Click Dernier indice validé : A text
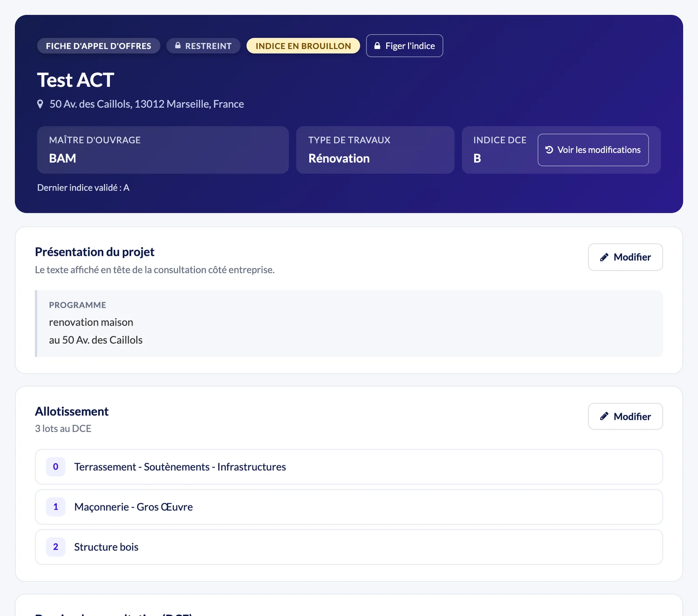Screen dimensions: 698x616 click(x=83, y=188)
